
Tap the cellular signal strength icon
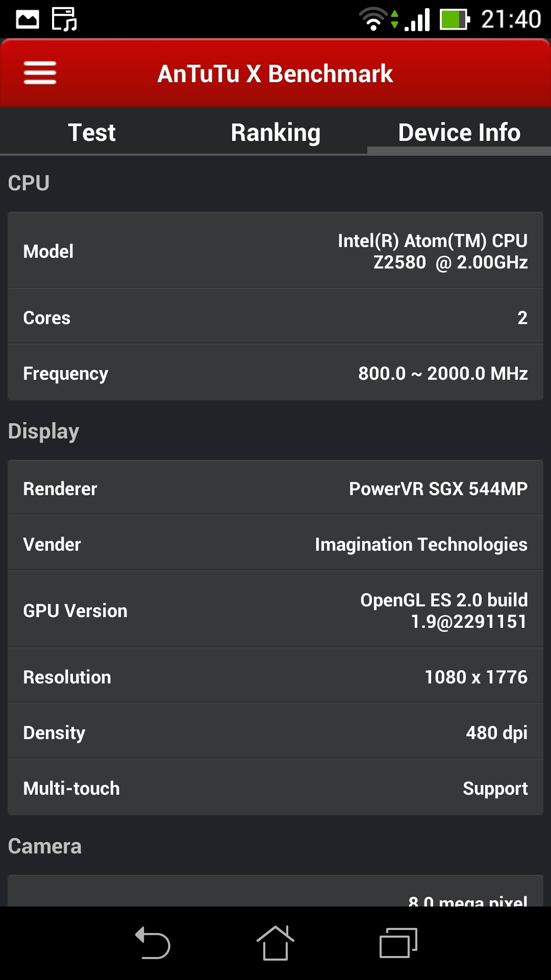tap(417, 19)
